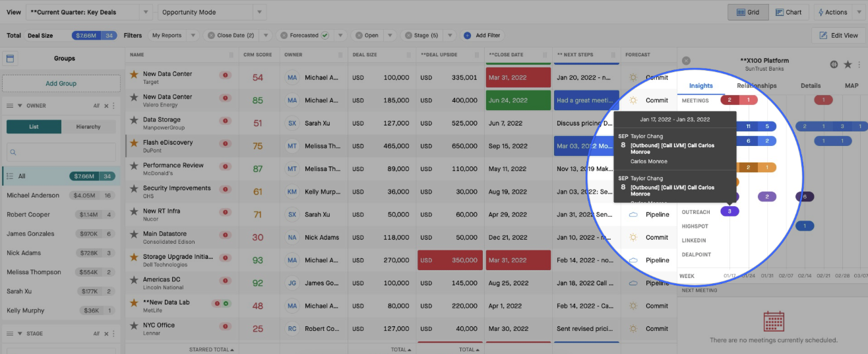Open the View name dropdown
The width and height of the screenshot is (868, 354).
coord(146,13)
